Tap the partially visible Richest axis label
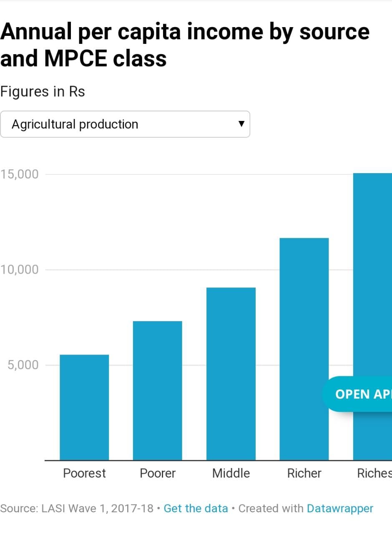The image size is (392, 534). (374, 474)
